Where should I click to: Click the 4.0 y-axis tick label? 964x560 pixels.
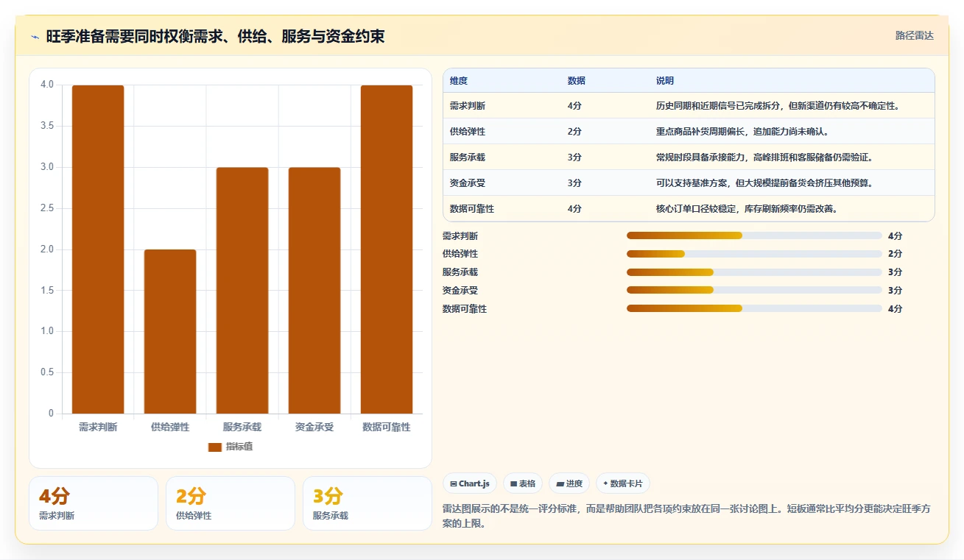pyautogui.click(x=47, y=85)
